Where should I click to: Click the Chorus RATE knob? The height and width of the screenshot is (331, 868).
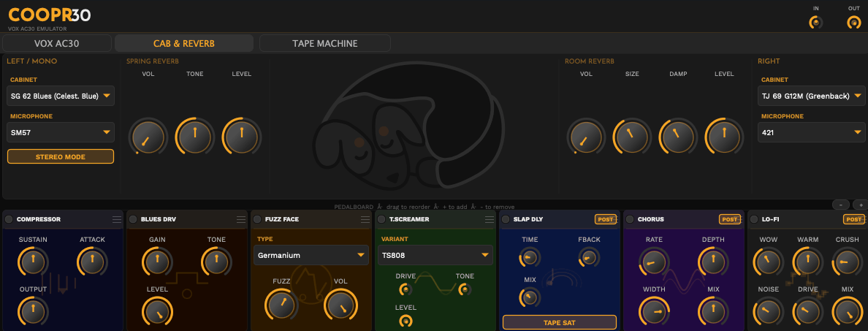click(x=655, y=262)
